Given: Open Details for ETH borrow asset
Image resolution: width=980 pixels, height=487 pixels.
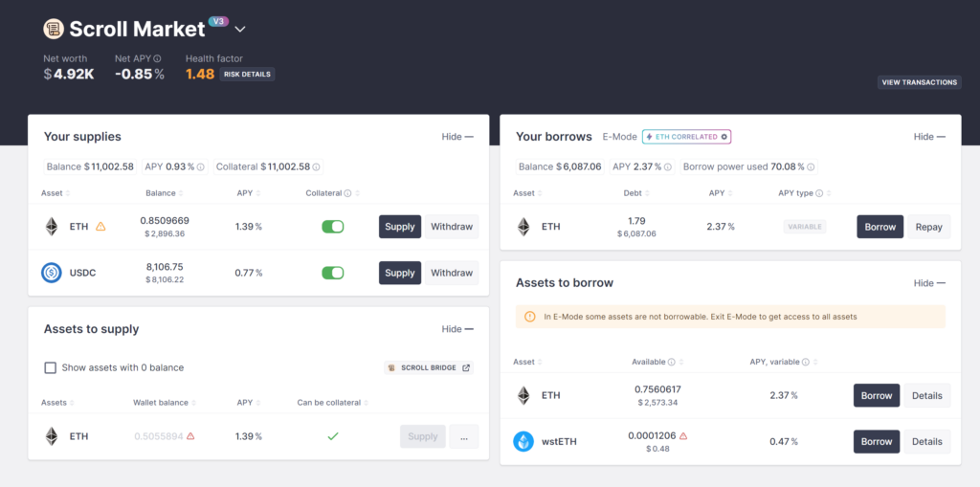Looking at the screenshot, I should (926, 396).
